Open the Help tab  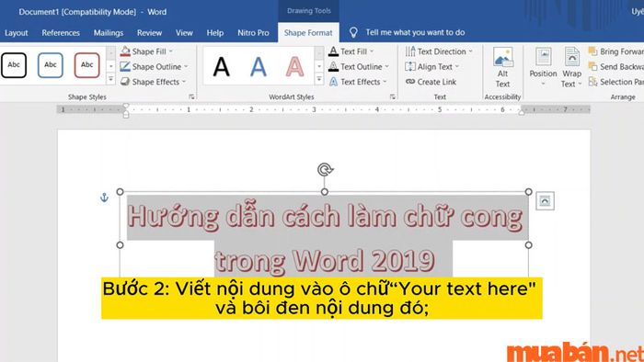(214, 33)
